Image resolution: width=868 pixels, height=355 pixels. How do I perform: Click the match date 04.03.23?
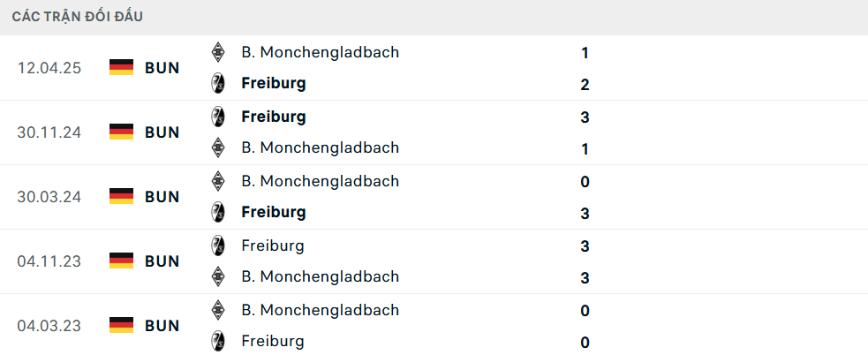tap(49, 326)
